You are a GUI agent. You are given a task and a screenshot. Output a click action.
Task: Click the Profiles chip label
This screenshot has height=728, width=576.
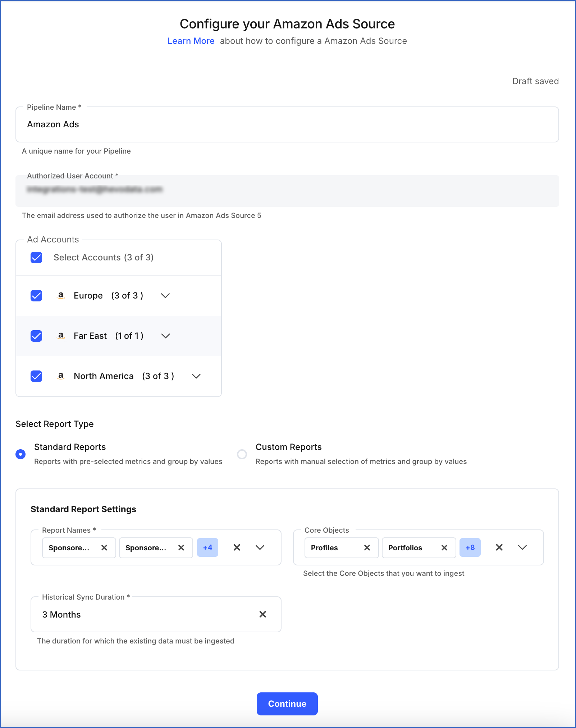(324, 548)
